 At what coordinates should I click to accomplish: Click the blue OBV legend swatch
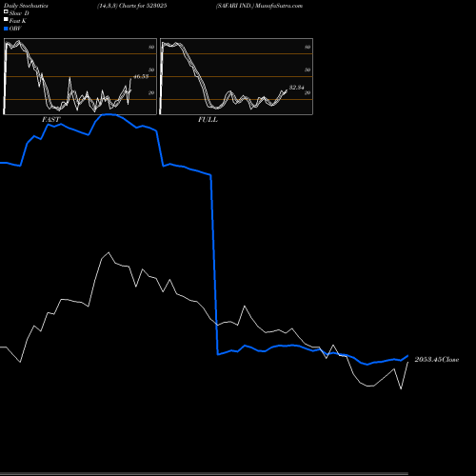(x=6, y=29)
